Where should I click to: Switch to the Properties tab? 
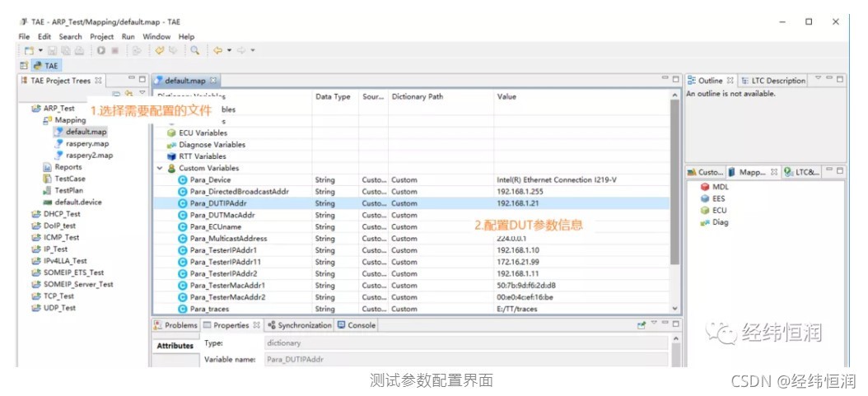(231, 325)
